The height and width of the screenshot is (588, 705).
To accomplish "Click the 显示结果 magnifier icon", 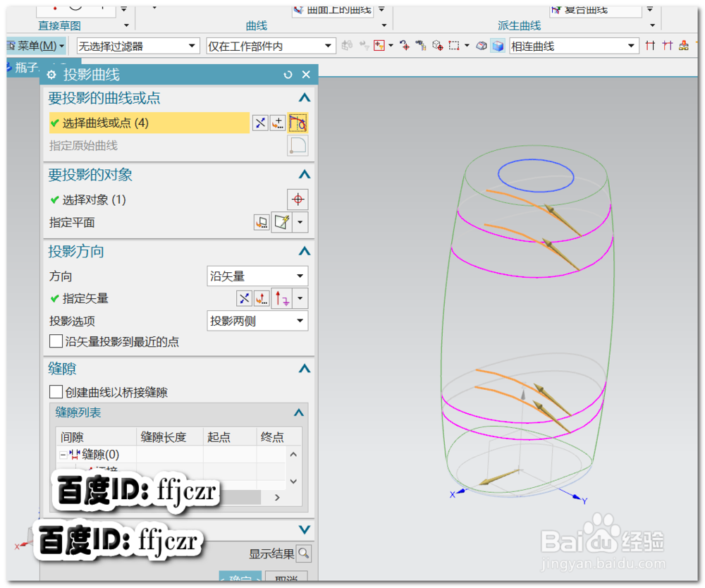I will point(304,553).
